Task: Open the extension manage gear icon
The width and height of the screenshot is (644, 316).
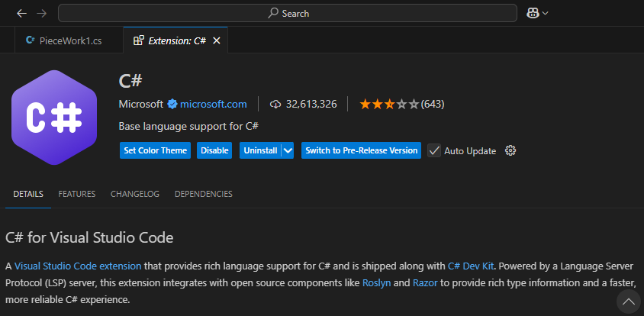Action: (510, 150)
